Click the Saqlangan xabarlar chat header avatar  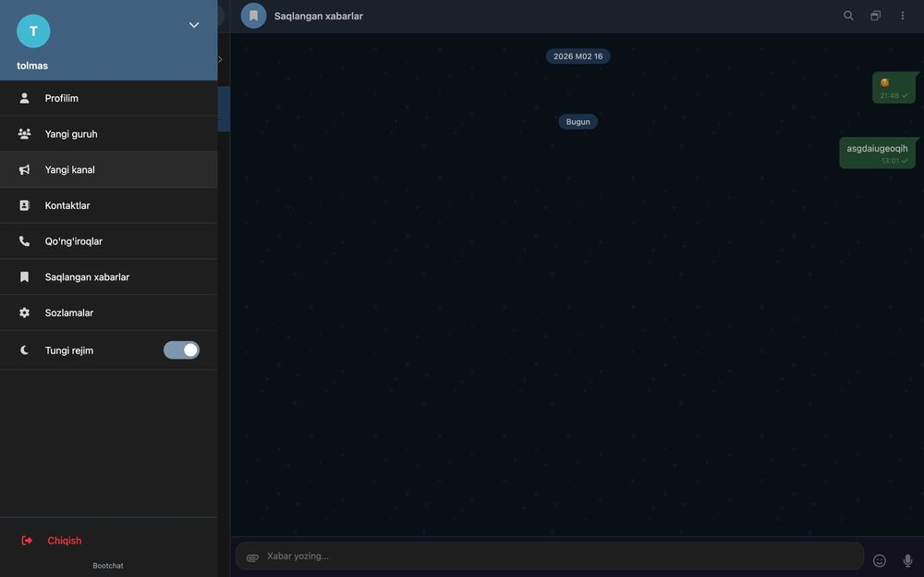[253, 16]
